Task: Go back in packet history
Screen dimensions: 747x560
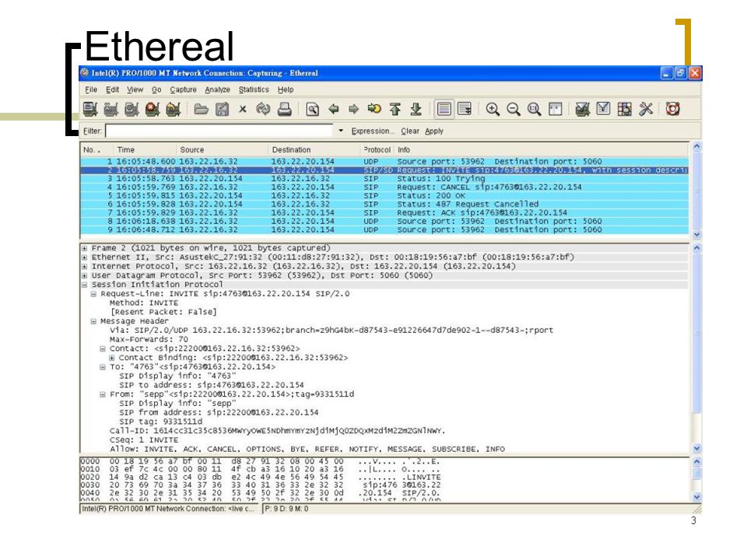Action: pyautogui.click(x=334, y=109)
